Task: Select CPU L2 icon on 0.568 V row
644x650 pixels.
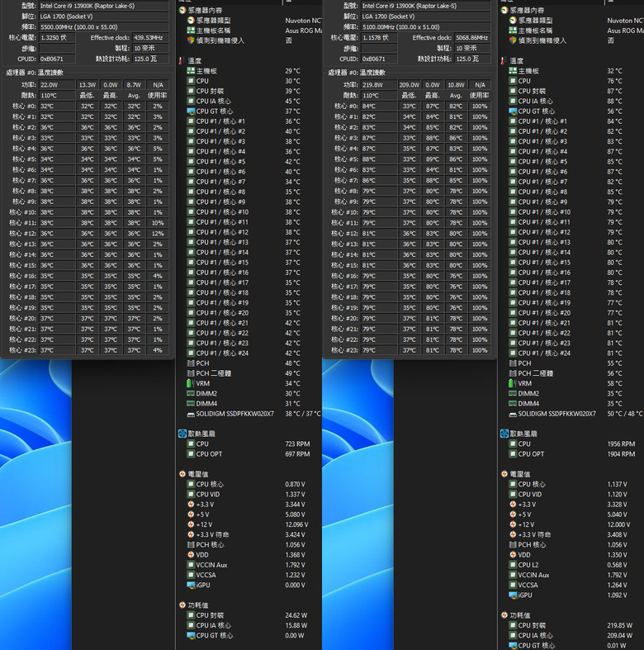Action: click(513, 565)
